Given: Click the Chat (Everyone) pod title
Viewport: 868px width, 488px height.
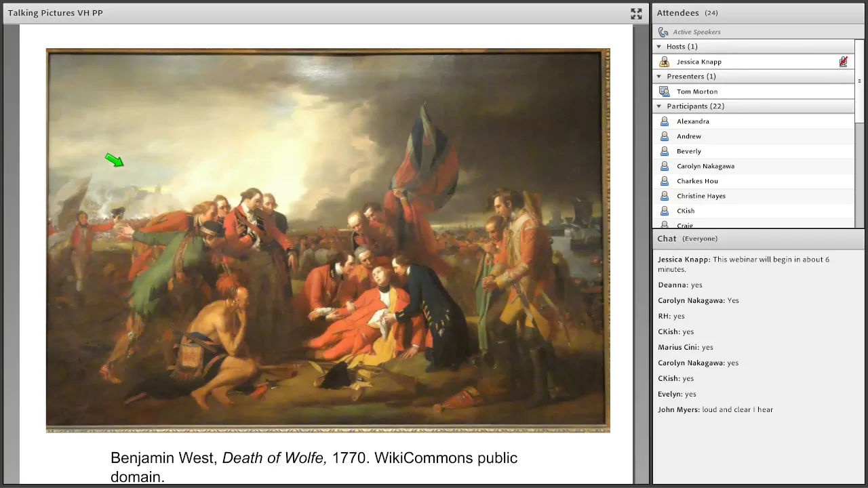Looking at the screenshot, I should 687,239.
